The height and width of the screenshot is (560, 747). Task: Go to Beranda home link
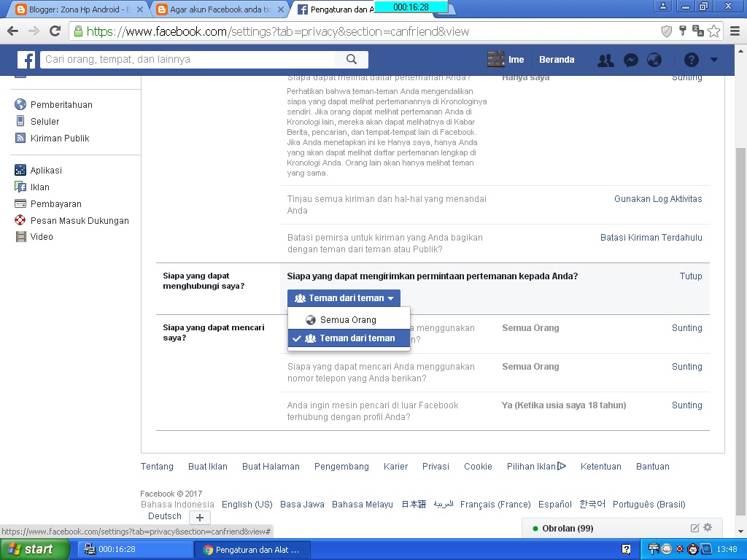[557, 60]
